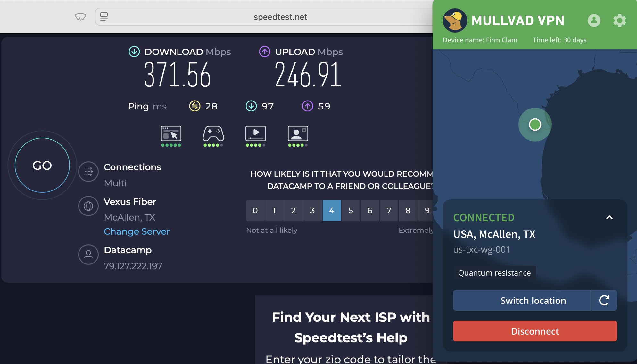
Task: Click the Connections mode icon
Action: pyautogui.click(x=88, y=172)
